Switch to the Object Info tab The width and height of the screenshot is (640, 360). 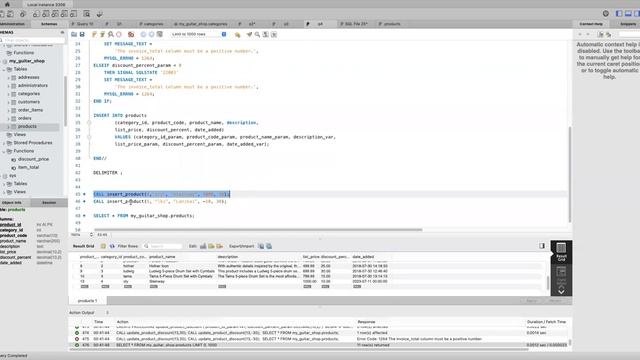[12, 202]
